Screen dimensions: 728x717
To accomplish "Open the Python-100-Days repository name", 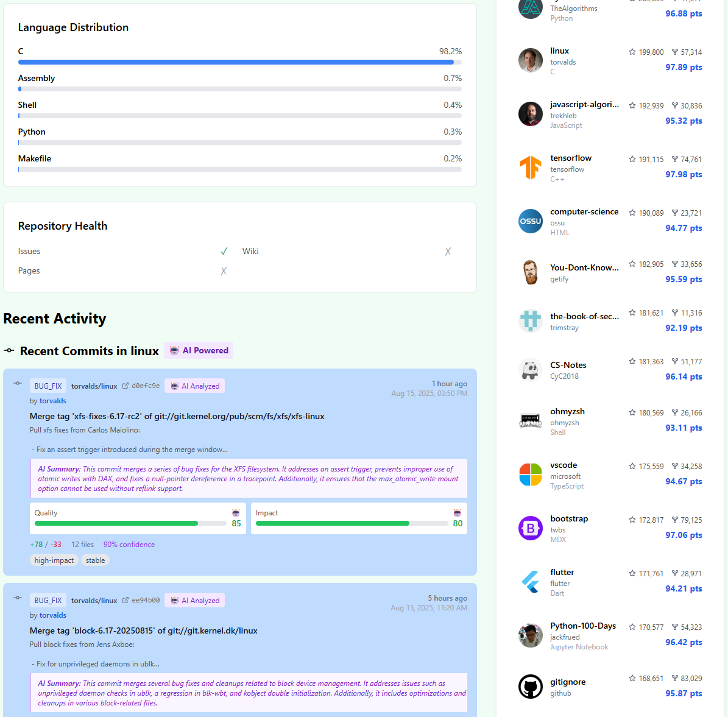I will coord(582,626).
